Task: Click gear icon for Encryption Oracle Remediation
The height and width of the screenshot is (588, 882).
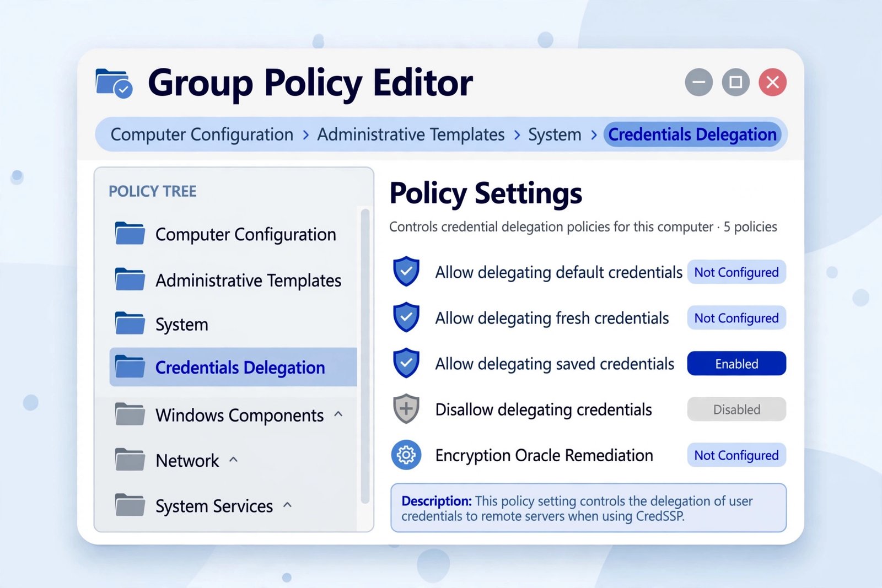Action: point(406,455)
